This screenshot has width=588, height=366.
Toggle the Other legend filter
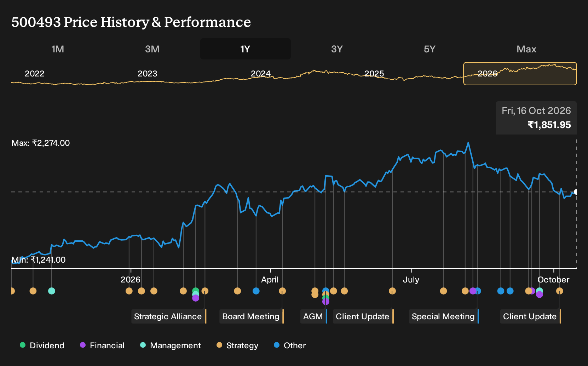pyautogui.click(x=290, y=345)
